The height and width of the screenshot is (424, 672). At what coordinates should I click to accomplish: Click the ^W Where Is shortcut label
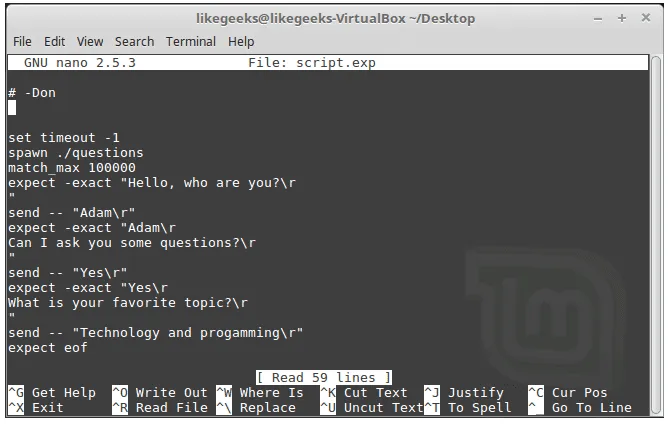click(x=260, y=393)
